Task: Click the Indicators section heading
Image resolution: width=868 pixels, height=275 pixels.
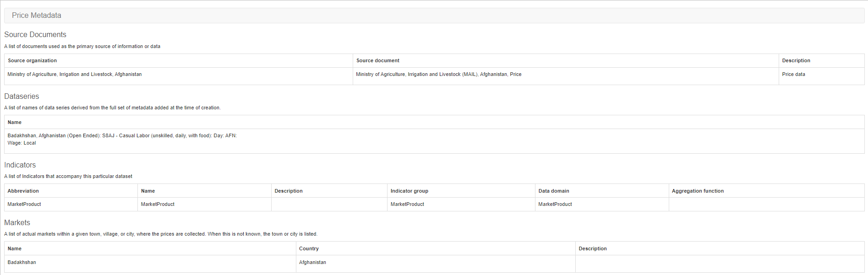Action: coord(20,165)
